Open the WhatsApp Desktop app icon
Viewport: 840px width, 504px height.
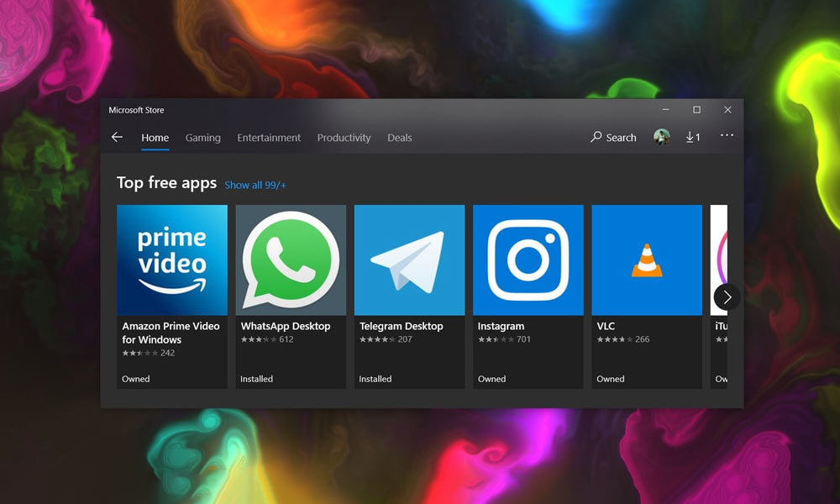coord(291,260)
